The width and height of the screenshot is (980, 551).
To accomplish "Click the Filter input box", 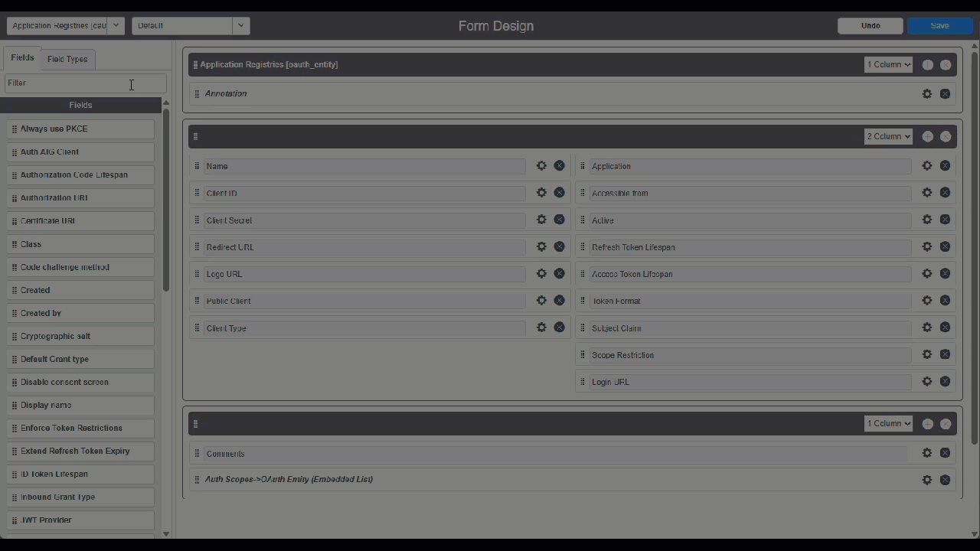I will click(x=84, y=83).
